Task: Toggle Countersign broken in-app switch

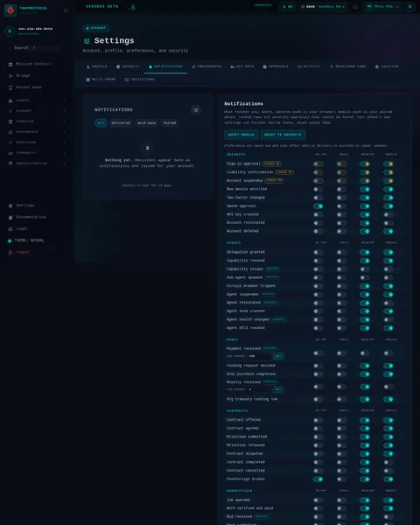Action: click(318, 479)
